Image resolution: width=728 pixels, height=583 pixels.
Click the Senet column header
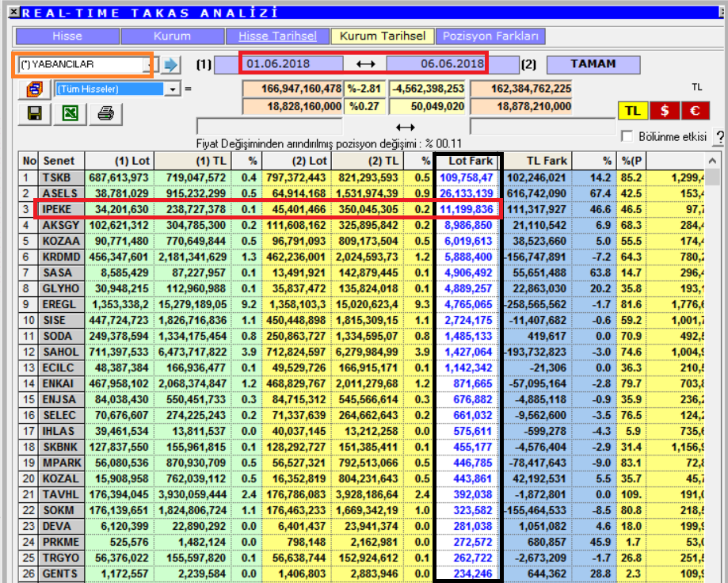61,161
